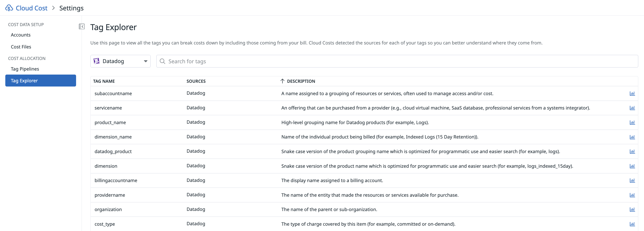The height and width of the screenshot is (231, 644).
Task: Click inside the Search for tags field
Action: click(225, 61)
